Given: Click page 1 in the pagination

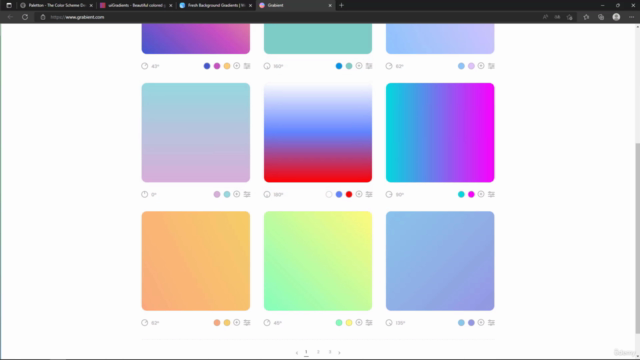Looking at the screenshot, I should [306, 352].
